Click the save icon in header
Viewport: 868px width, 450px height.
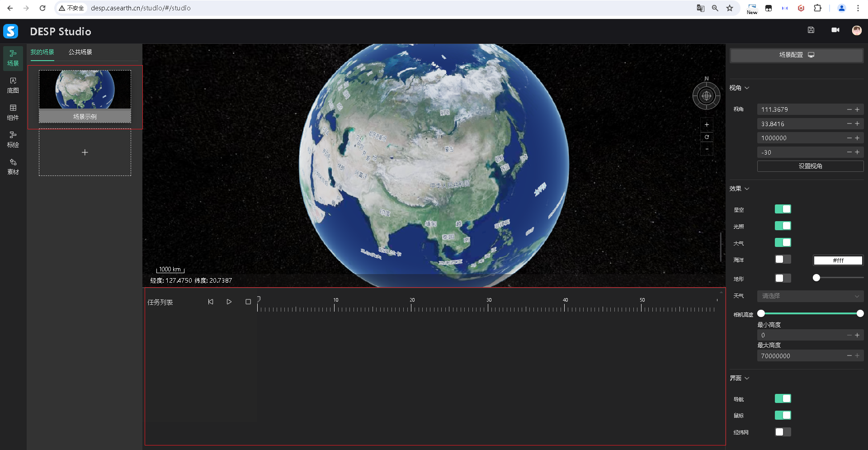pos(811,30)
